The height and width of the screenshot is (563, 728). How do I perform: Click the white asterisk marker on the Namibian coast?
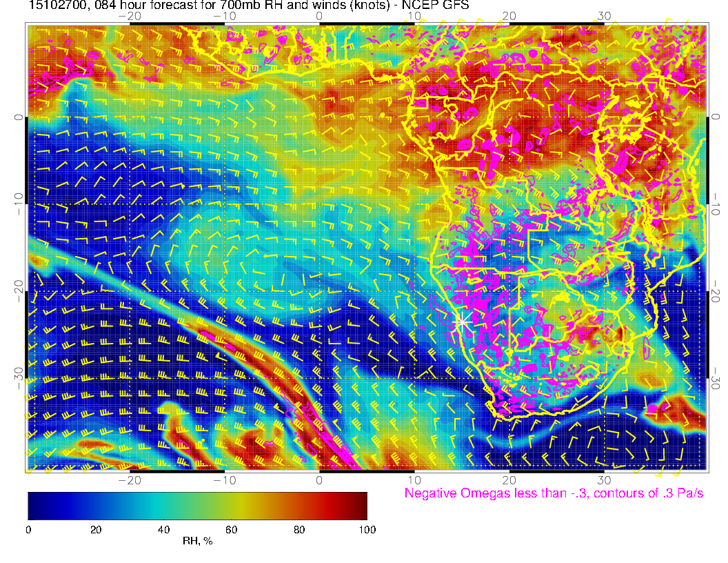click(462, 322)
